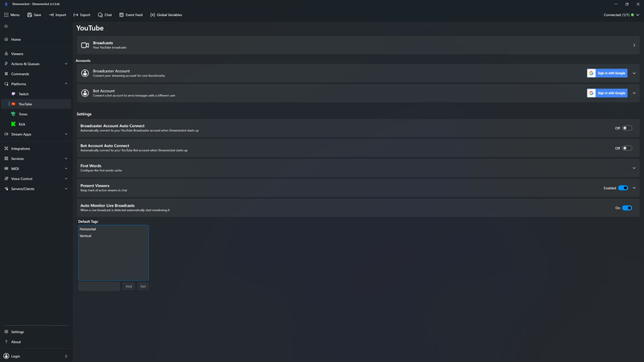Click the Twitch platform icon
Image resolution: width=644 pixels, height=362 pixels.
point(14,94)
